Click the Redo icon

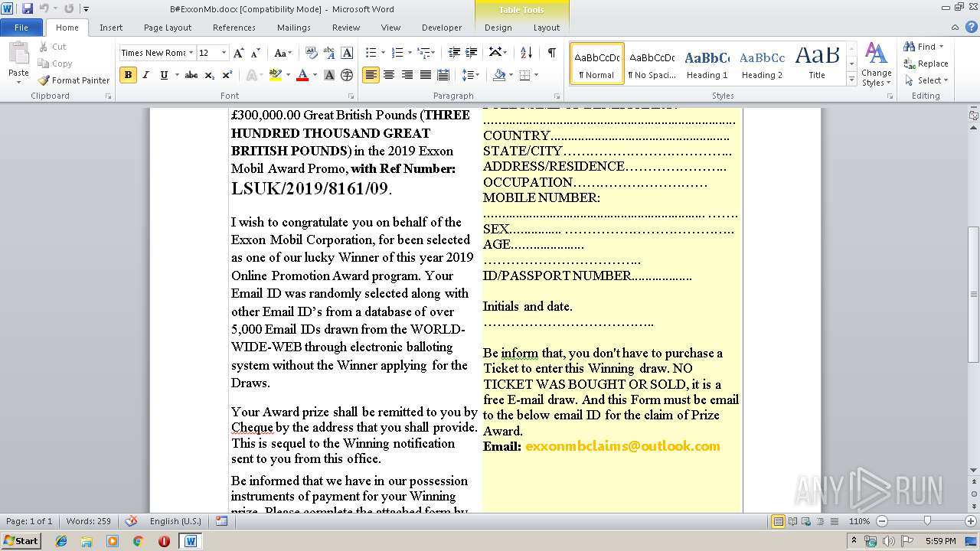pyautogui.click(x=70, y=8)
